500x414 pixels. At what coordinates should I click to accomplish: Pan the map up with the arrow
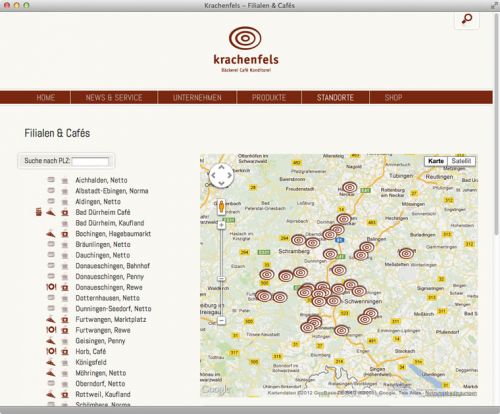tap(222, 167)
